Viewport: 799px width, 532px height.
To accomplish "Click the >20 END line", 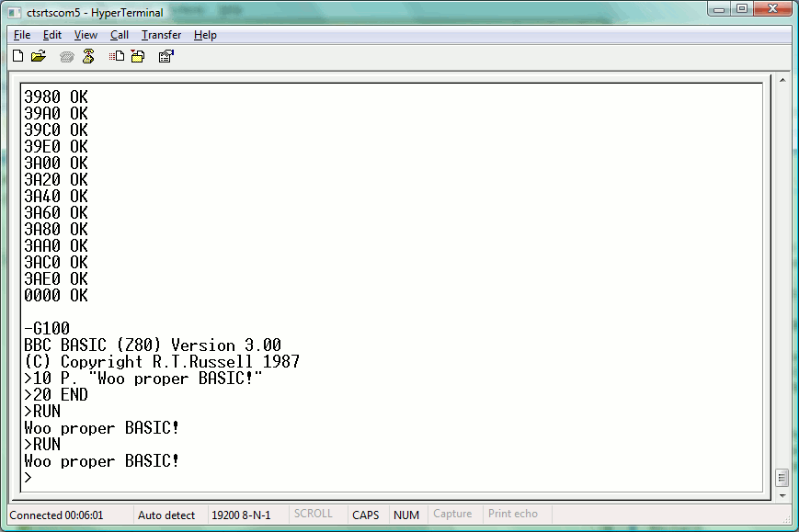I will [56, 394].
